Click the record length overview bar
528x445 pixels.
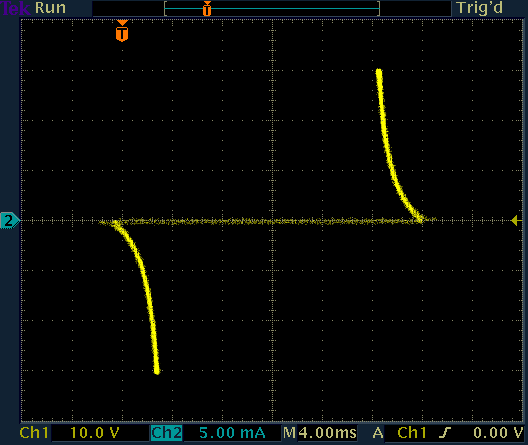tap(272, 8)
